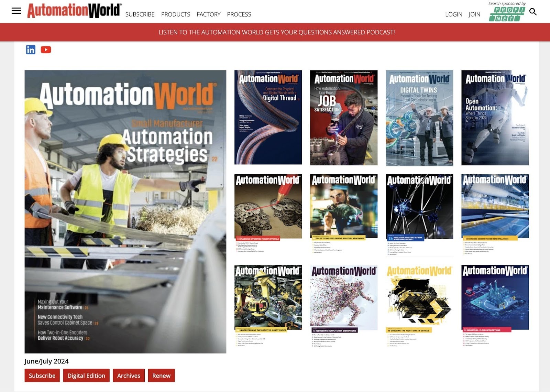The width and height of the screenshot is (550, 392).
Task: Click the Automation World logo
Action: tap(74, 11)
